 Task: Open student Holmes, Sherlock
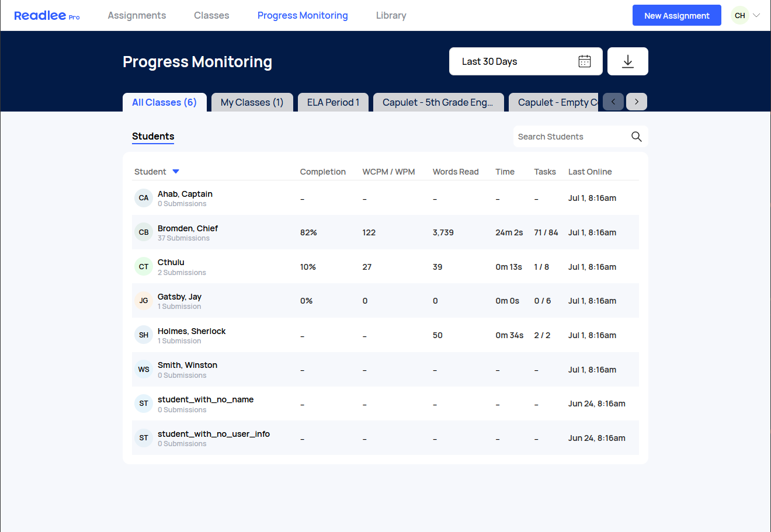coord(192,331)
